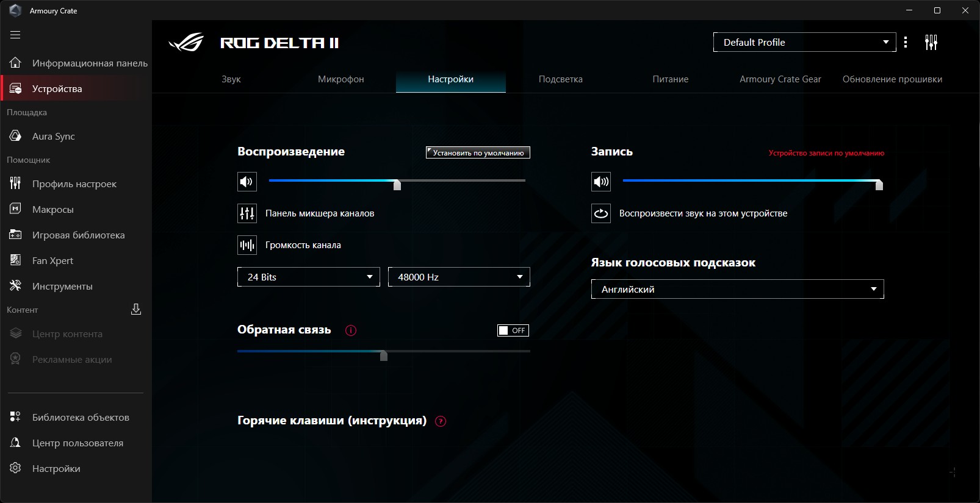Mute recording with the Запись speaker icon

[x=601, y=182]
